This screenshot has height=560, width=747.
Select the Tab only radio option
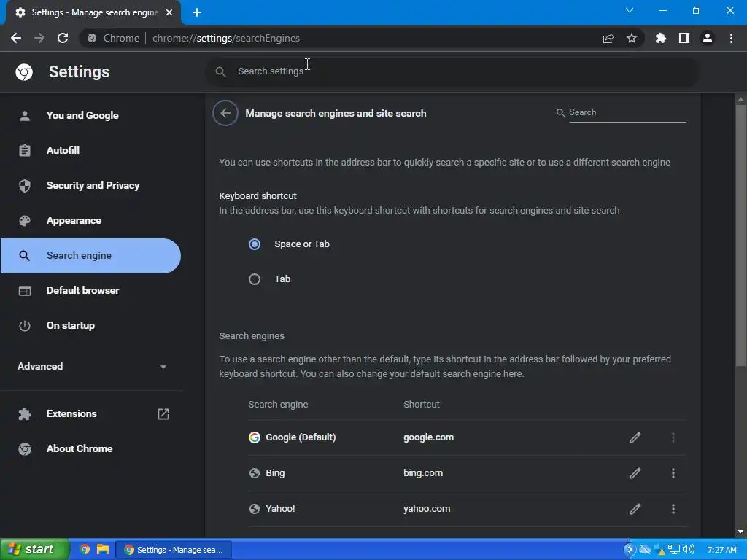tap(255, 279)
